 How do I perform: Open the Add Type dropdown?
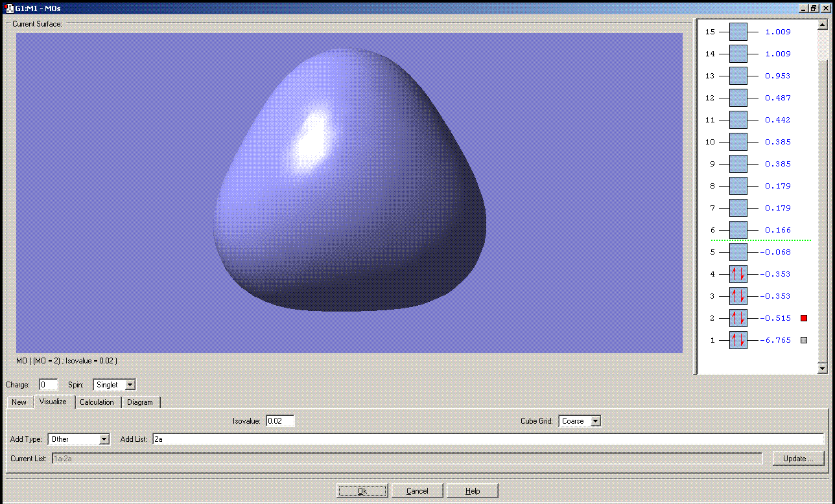click(x=104, y=439)
